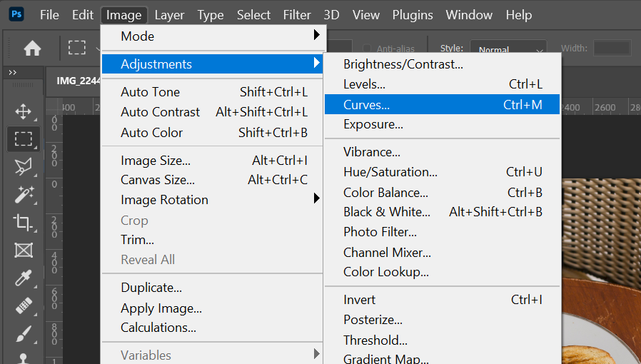Open the Filter menu
Screen dimensions: 641x364
click(x=297, y=14)
